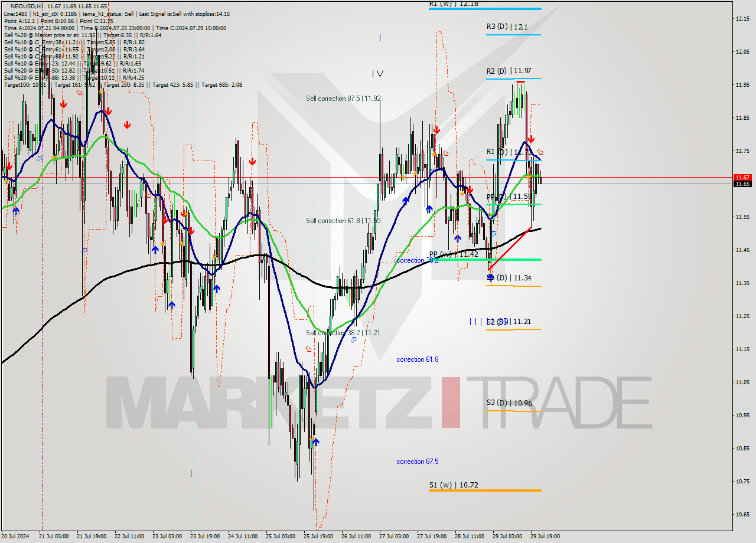Select the 'S1 (w) | 10.72' weekly support label

454,485
